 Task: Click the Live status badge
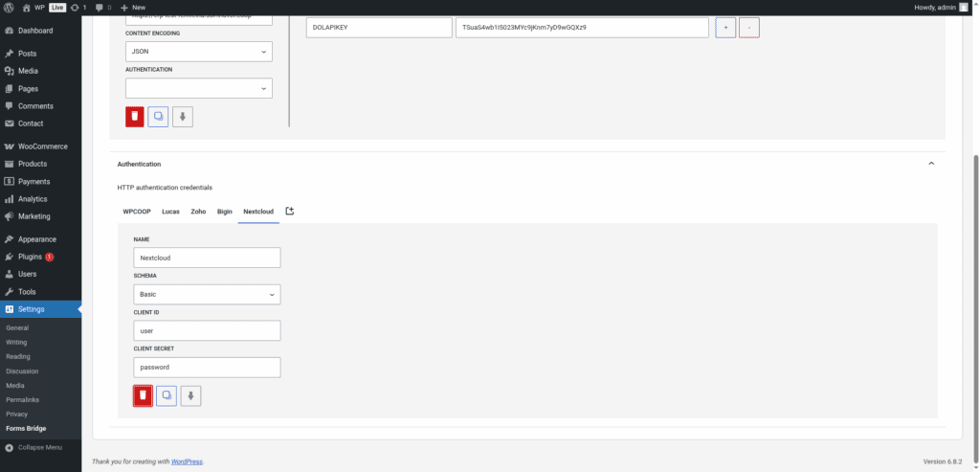click(x=57, y=8)
